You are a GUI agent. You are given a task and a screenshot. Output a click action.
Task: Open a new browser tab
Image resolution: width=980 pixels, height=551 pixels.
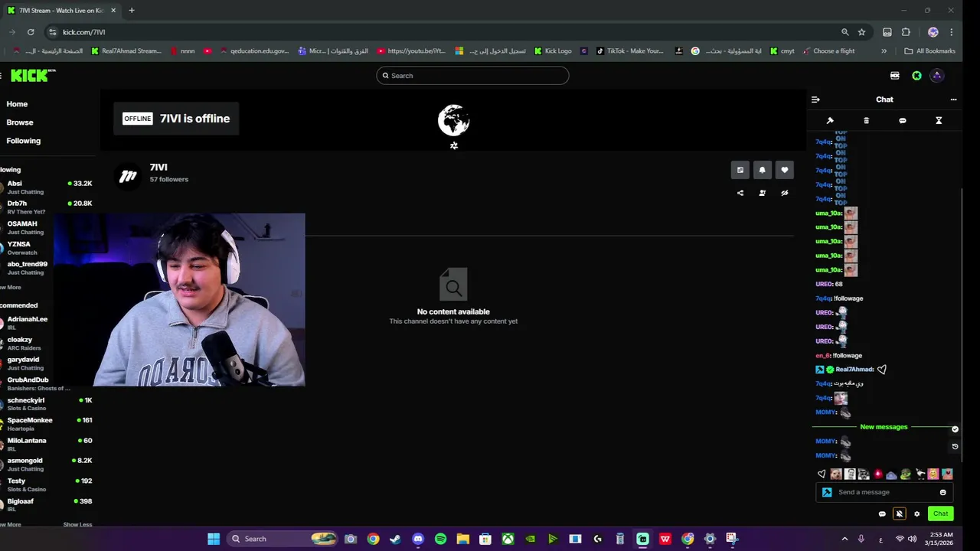point(132,11)
